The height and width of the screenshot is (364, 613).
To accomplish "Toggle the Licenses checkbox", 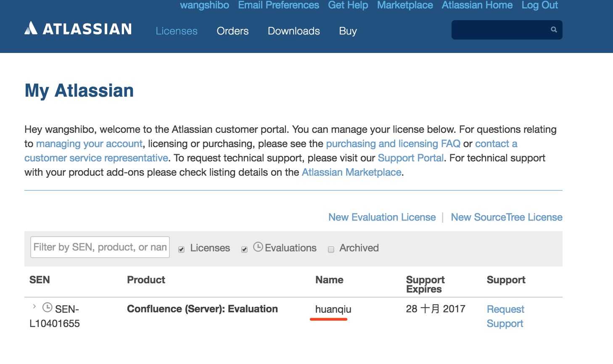I will (181, 249).
